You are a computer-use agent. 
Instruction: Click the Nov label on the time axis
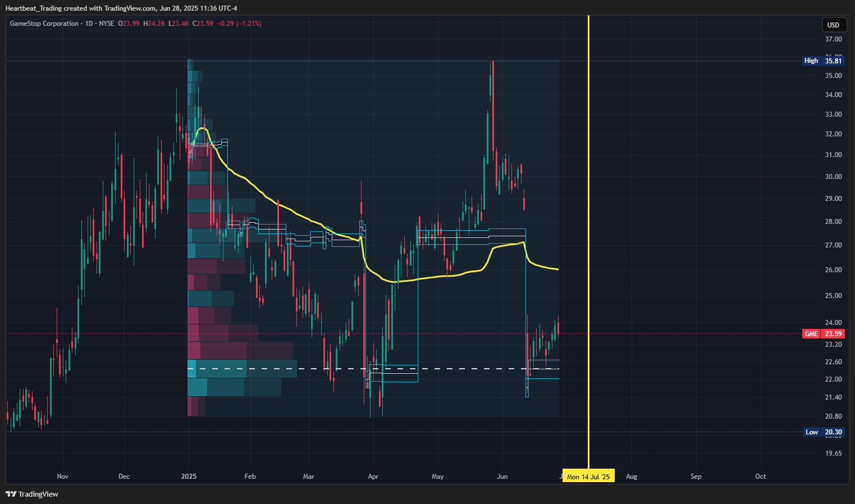tap(62, 476)
